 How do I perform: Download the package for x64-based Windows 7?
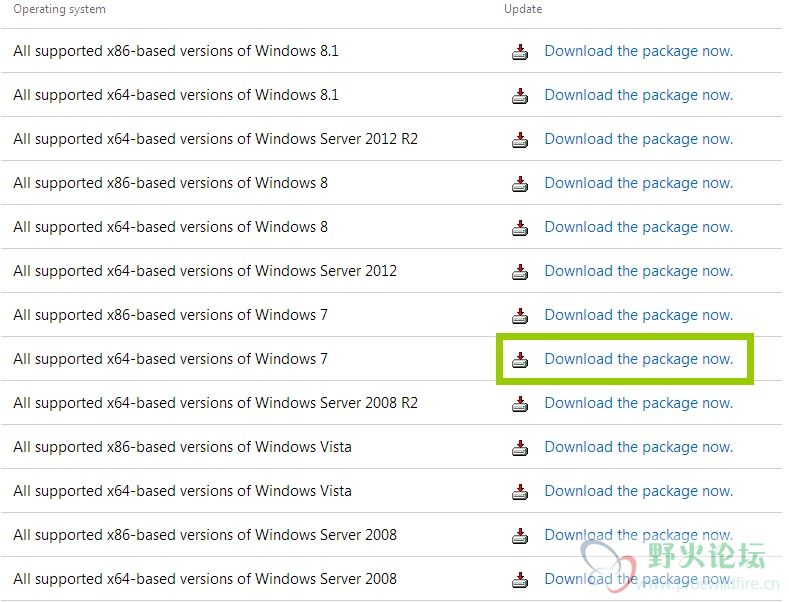point(639,359)
